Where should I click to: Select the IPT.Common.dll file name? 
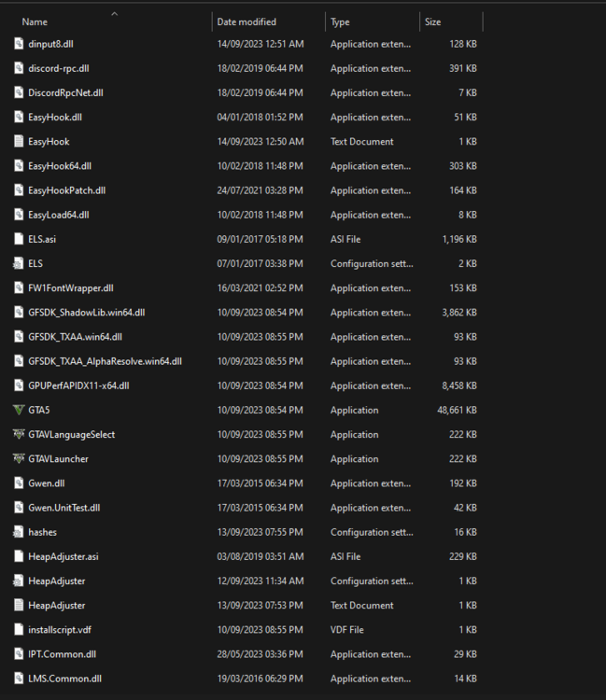[62, 654]
